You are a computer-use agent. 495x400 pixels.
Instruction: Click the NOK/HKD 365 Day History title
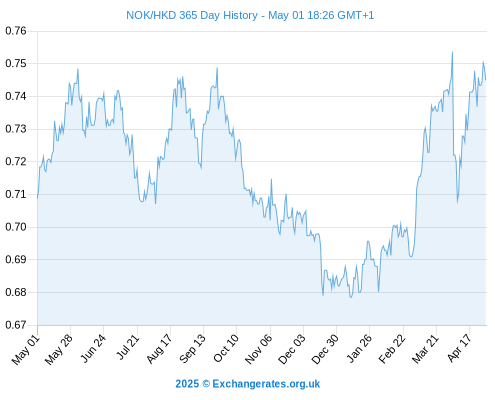pyautogui.click(x=250, y=15)
